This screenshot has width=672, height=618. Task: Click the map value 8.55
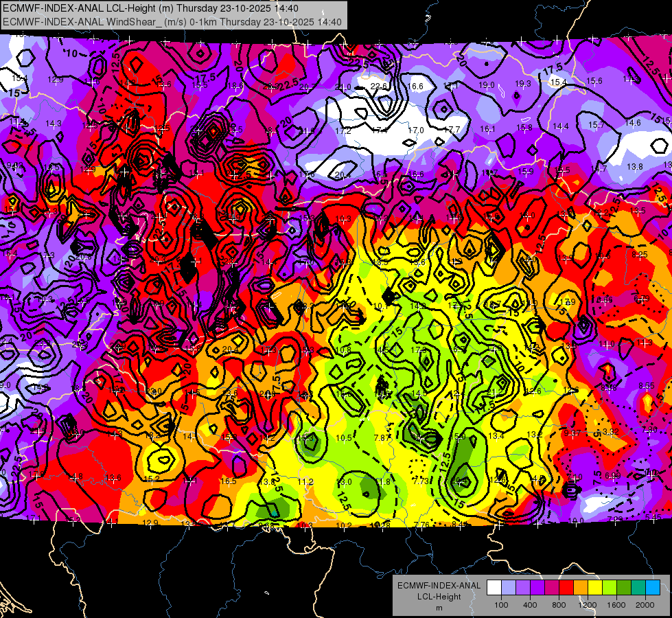point(647,386)
